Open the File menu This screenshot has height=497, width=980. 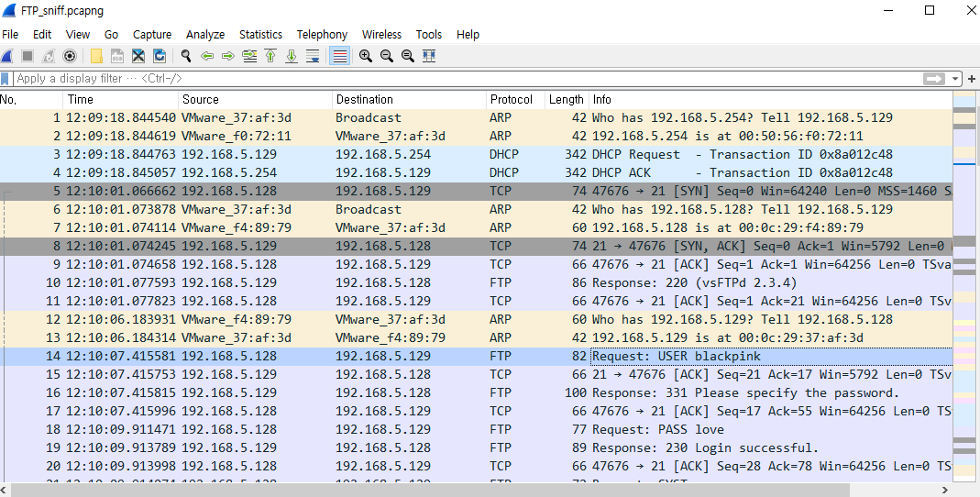click(x=10, y=34)
